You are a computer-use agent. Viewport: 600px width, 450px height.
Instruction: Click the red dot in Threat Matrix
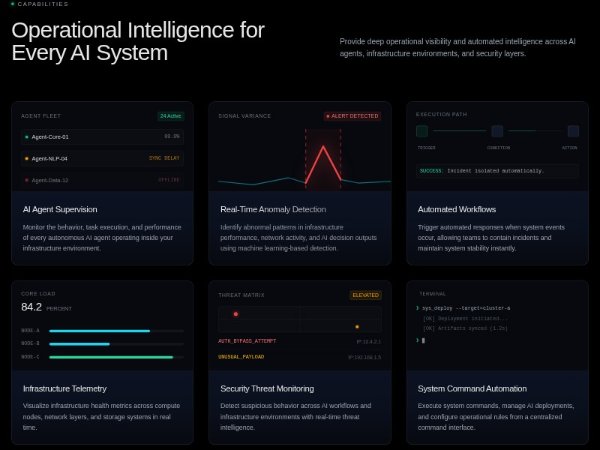click(235, 314)
